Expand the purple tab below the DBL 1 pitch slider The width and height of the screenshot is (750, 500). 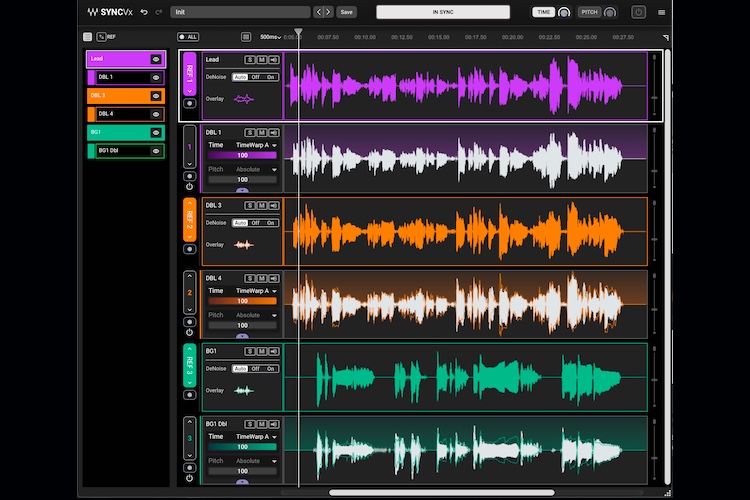243,190
